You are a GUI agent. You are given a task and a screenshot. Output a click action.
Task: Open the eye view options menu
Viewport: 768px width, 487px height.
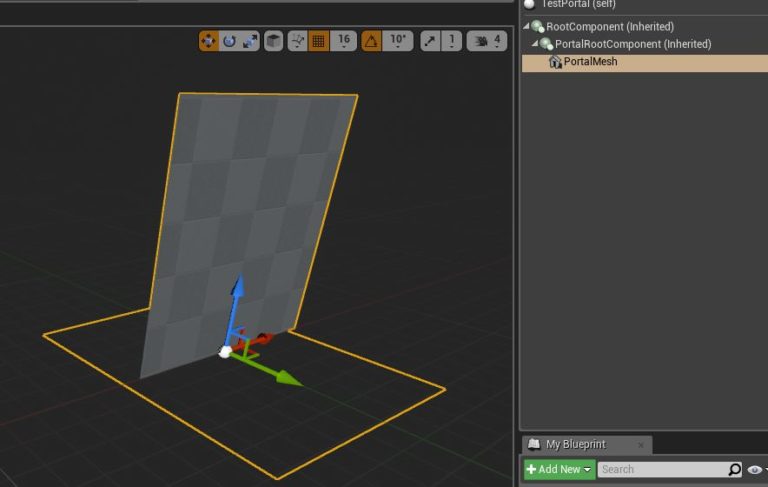[755, 469]
